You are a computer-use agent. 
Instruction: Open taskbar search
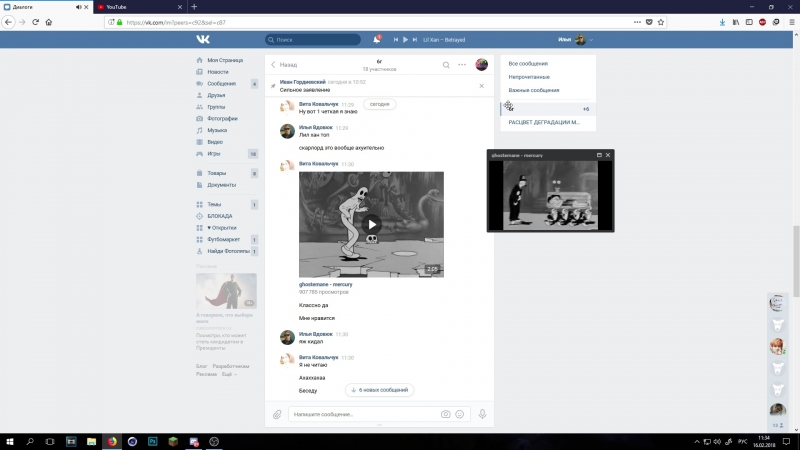click(x=30, y=441)
